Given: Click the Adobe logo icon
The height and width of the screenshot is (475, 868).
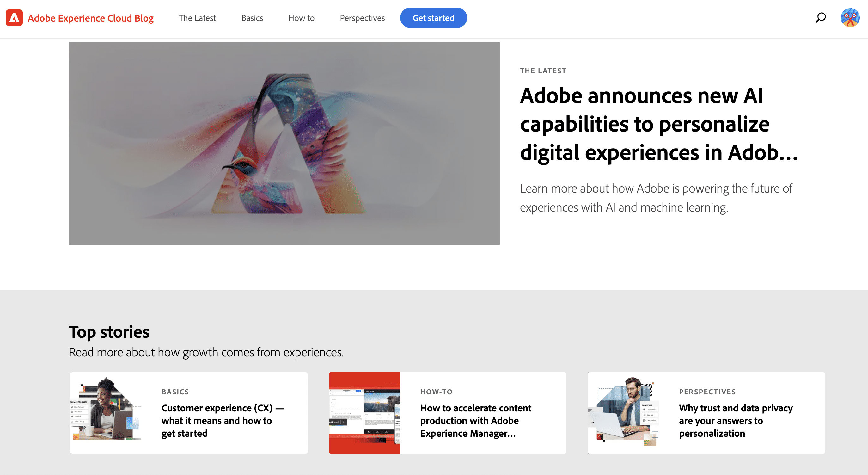Looking at the screenshot, I should coord(14,17).
